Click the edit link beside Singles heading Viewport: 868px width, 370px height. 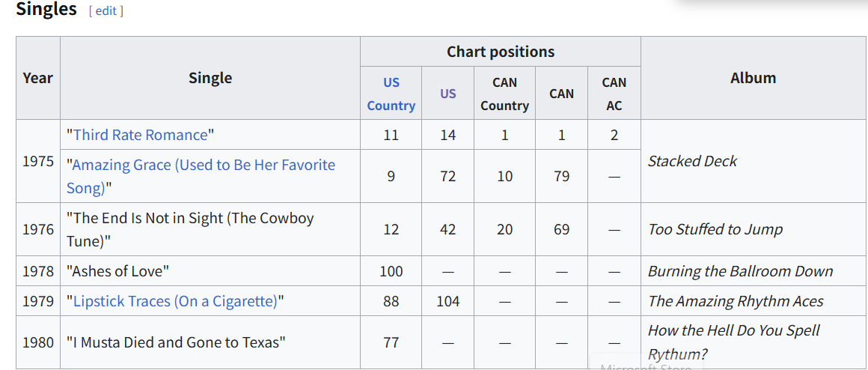click(106, 11)
